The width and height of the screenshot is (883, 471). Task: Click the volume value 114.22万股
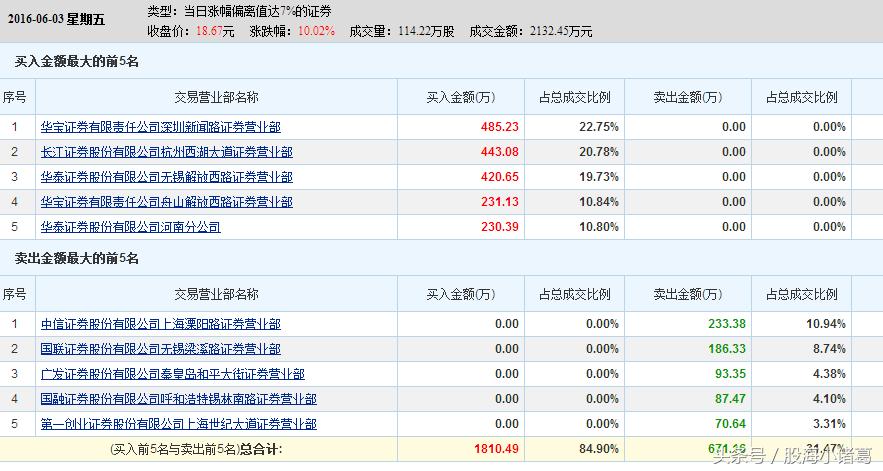pyautogui.click(x=426, y=31)
